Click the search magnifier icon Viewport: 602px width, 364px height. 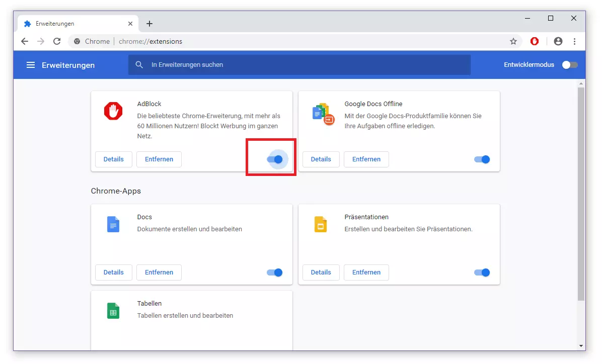139,65
